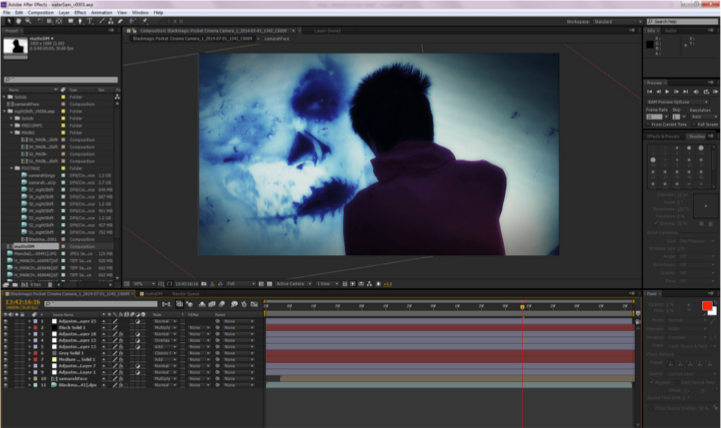The height and width of the screenshot is (428, 721).
Task: Hide Black Solid 1 layer
Action: click(6, 327)
